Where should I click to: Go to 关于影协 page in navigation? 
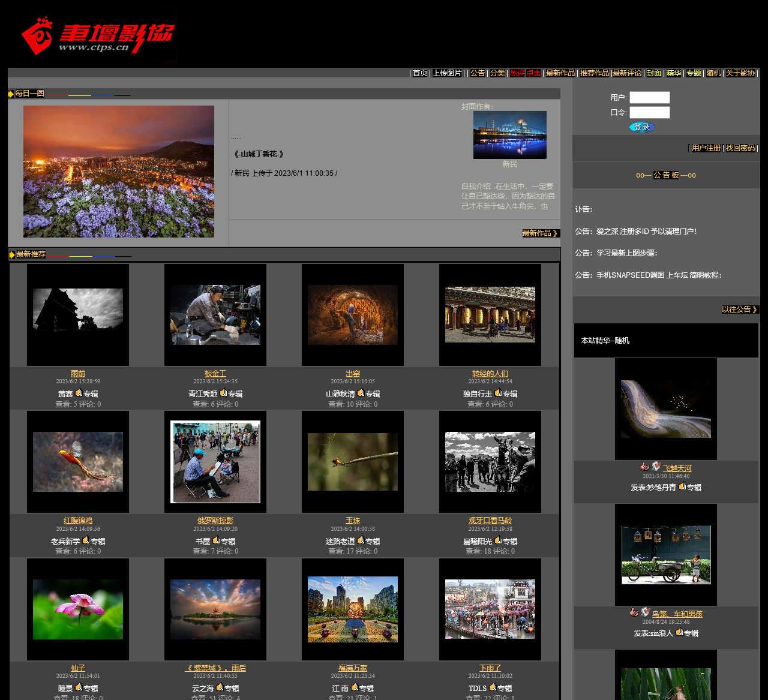740,73
